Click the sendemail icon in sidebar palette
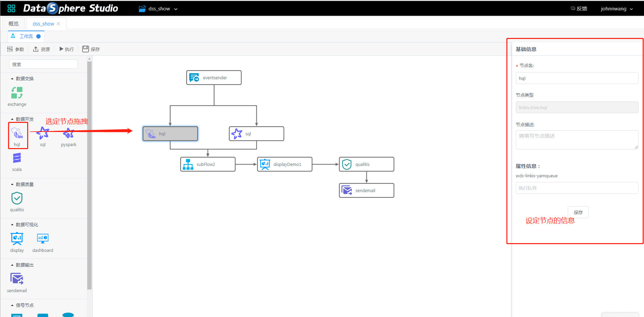 (17, 279)
